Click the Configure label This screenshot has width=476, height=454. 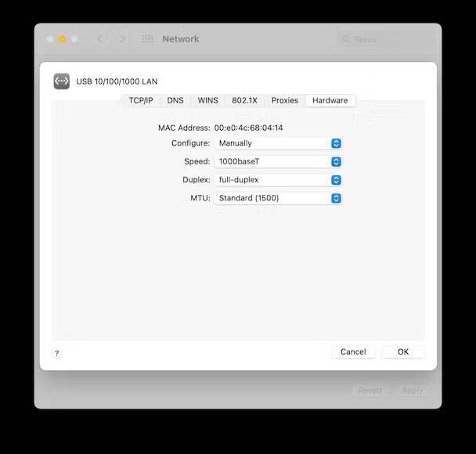pos(191,143)
